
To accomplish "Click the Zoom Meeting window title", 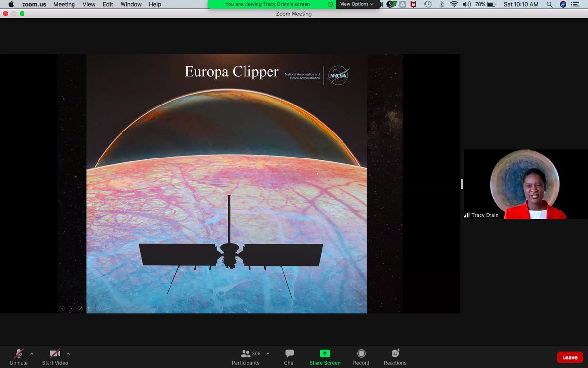I will tap(294, 14).
